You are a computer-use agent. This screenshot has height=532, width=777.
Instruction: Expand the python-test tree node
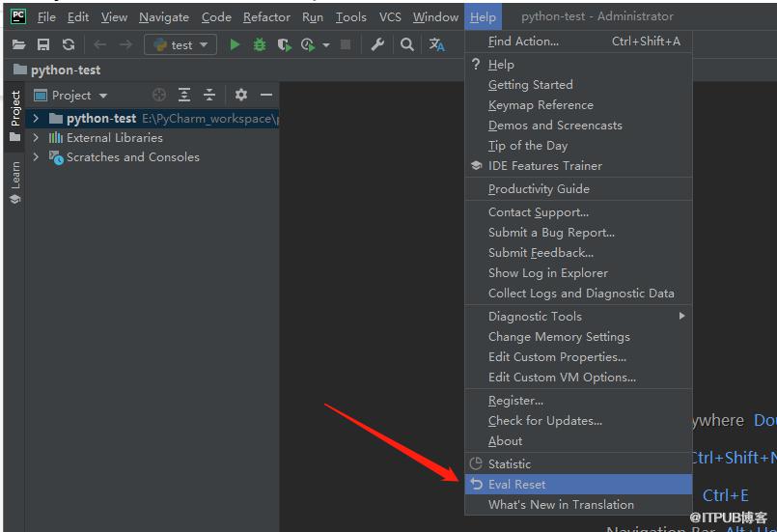[x=36, y=119]
